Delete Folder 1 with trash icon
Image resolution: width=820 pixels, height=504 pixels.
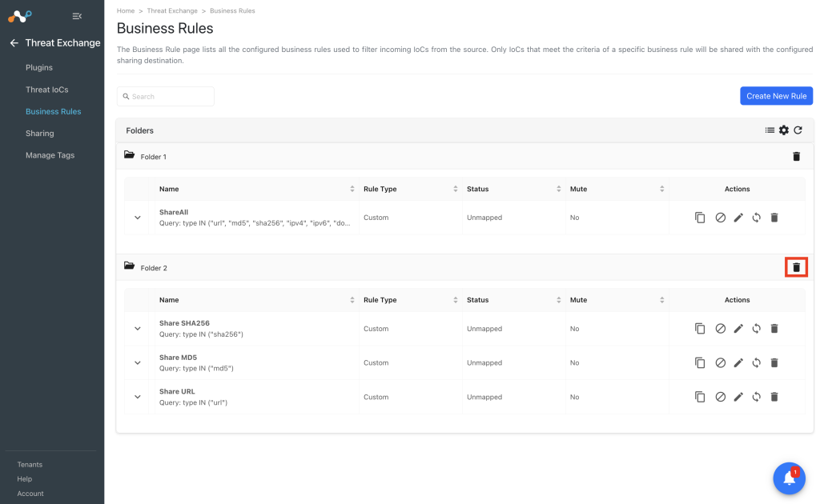pyautogui.click(x=797, y=156)
